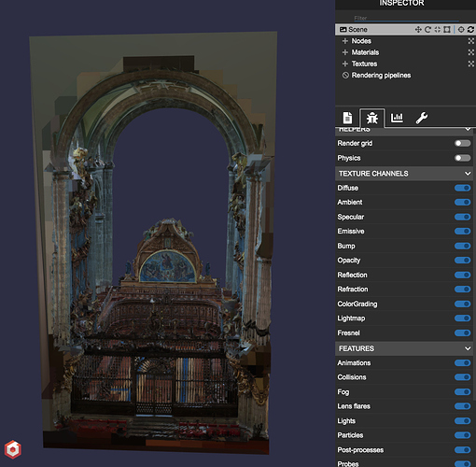Click the pick target icon in Scene row
The height and width of the screenshot is (467, 476).
pos(461,29)
